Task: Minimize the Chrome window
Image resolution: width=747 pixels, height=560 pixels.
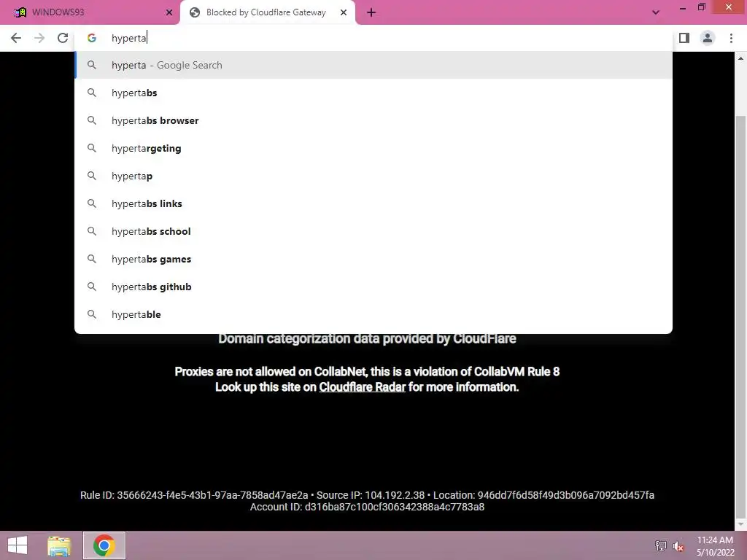Action: coord(683,7)
